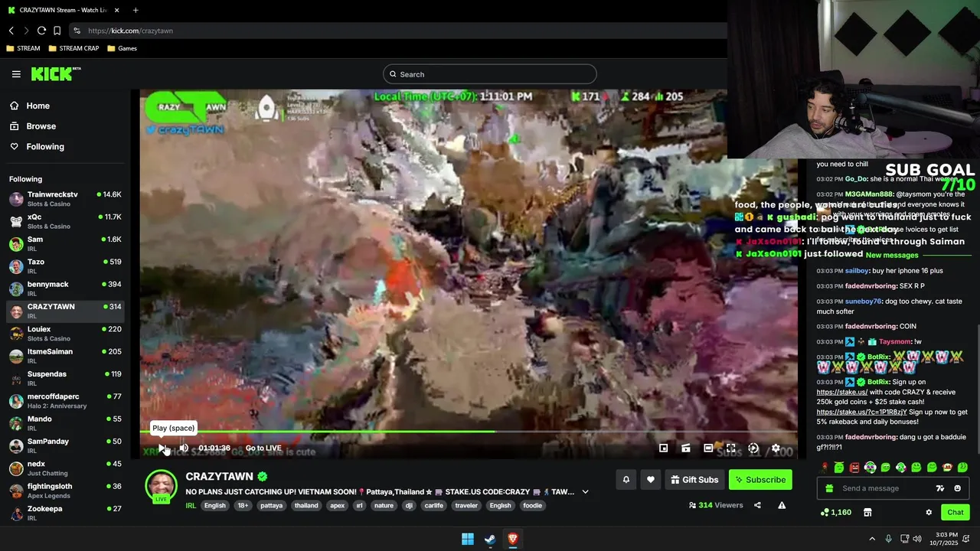
Task: Toggle fullscreen video
Action: pyautogui.click(x=731, y=448)
